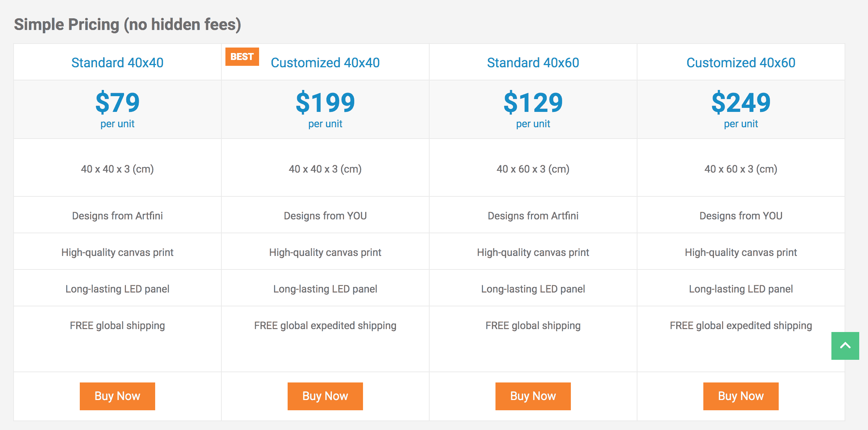
Task: Click FREE global expedited shipping in last column
Action: coord(741,325)
